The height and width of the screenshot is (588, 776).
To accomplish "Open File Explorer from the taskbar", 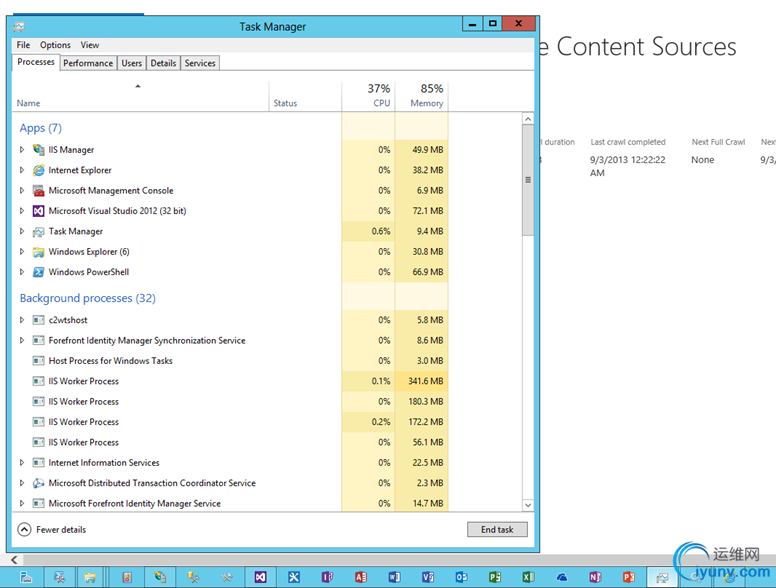I will [x=90, y=577].
